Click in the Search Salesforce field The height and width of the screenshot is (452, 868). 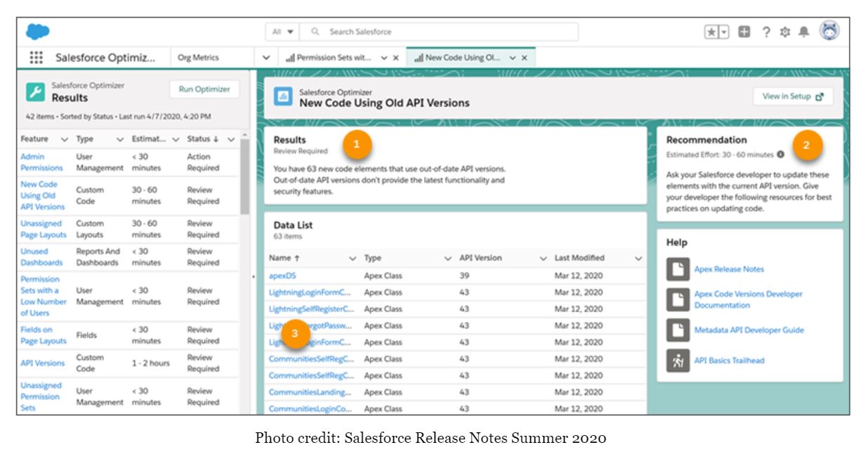pos(449,32)
